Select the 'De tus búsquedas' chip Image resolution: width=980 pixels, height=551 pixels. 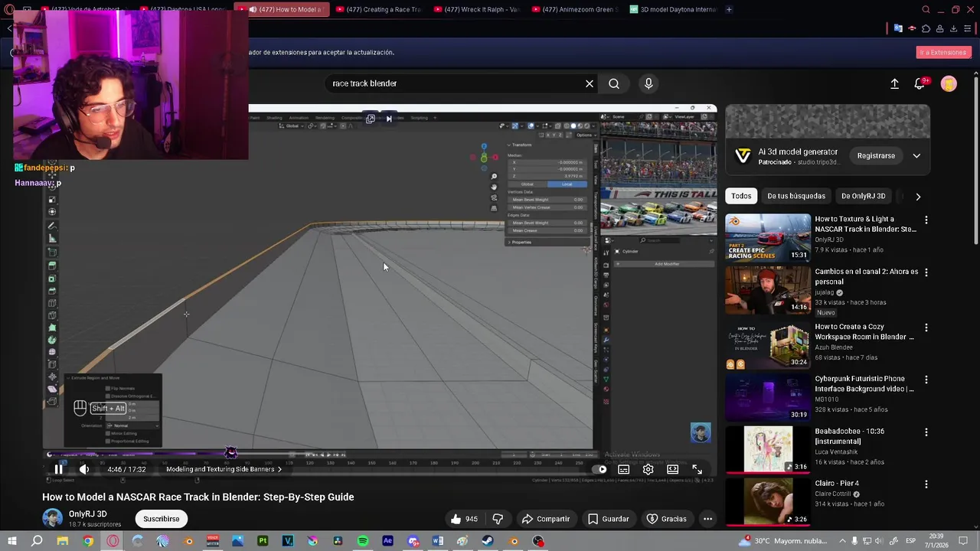pyautogui.click(x=796, y=196)
